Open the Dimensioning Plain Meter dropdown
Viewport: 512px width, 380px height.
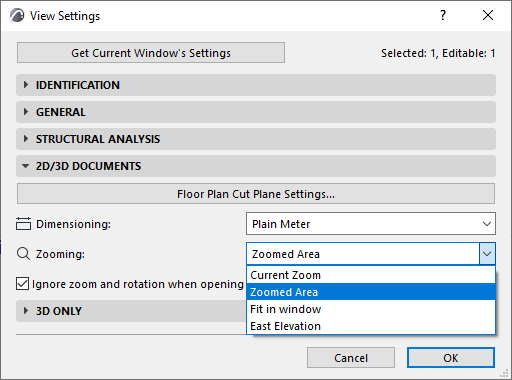point(371,224)
